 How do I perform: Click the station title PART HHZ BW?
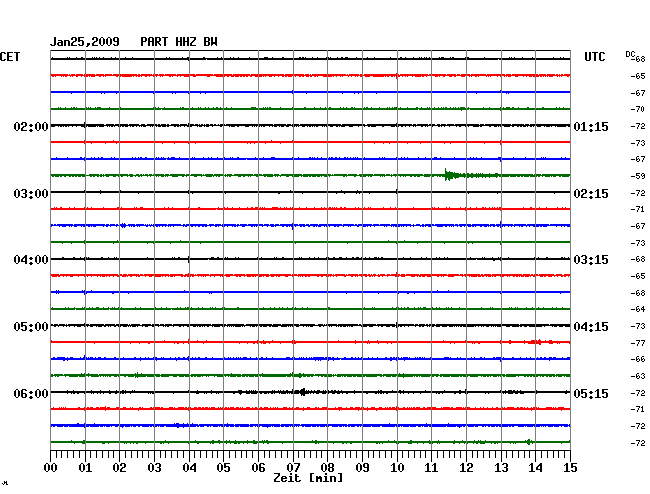178,42
